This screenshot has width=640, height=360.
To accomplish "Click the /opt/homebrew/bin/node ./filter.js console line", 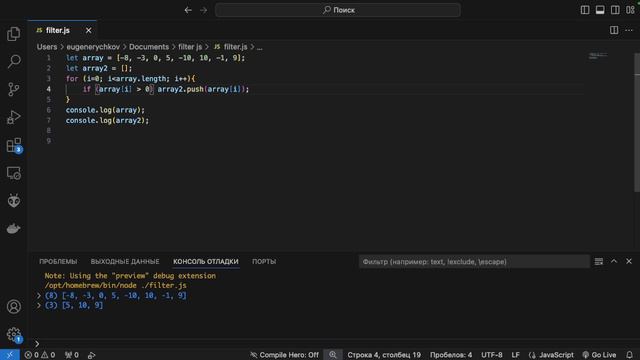I will tap(116, 286).
